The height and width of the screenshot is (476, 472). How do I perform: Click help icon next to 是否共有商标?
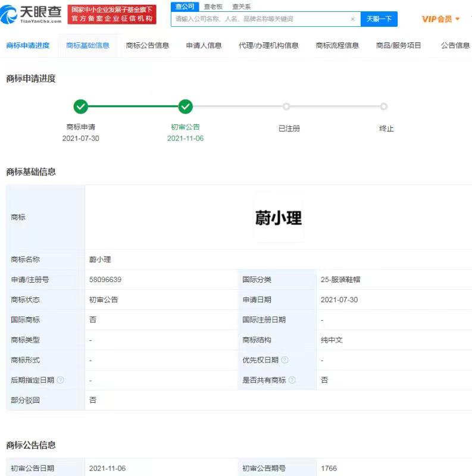point(292,380)
